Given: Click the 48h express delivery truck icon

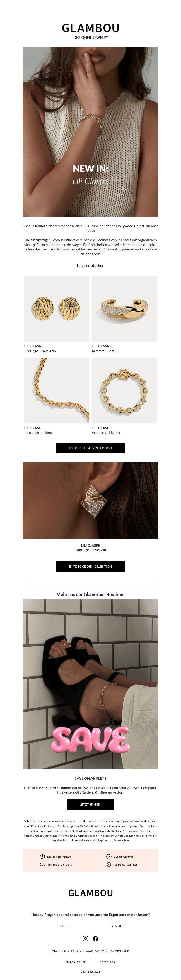Looking at the screenshot, I should coord(42,864).
